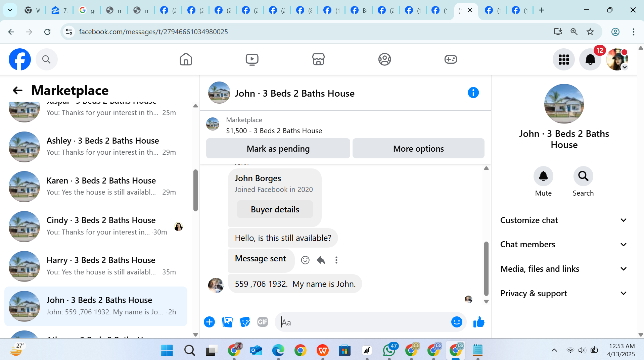Open Microsoft Edge from taskbar
Image resolution: width=644 pixels, height=360 pixels.
(x=278, y=350)
